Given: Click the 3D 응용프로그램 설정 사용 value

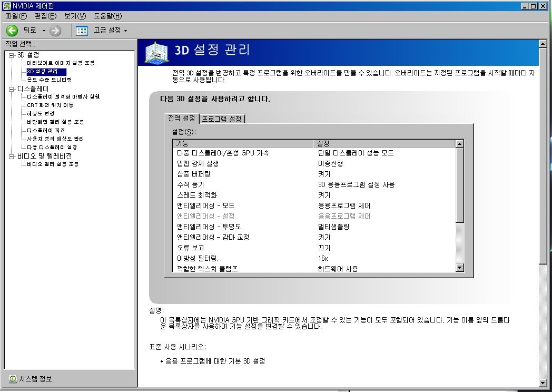Looking at the screenshot, I should click(356, 184).
